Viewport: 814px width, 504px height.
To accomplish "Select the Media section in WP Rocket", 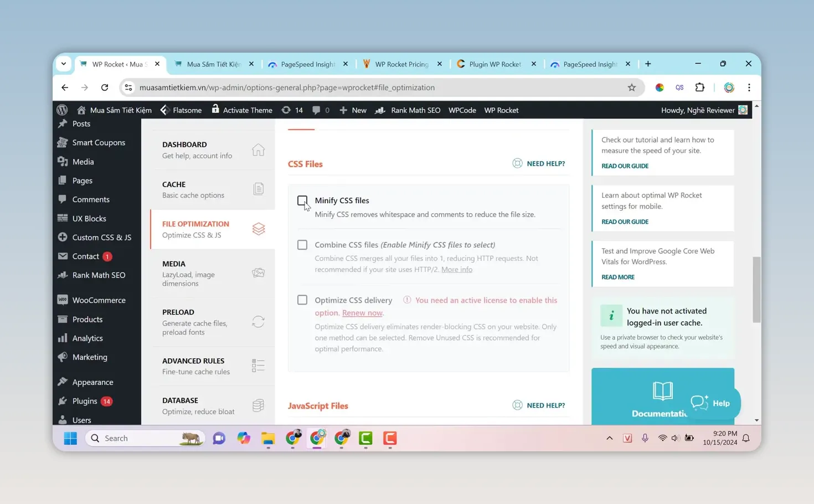I will [x=213, y=273].
